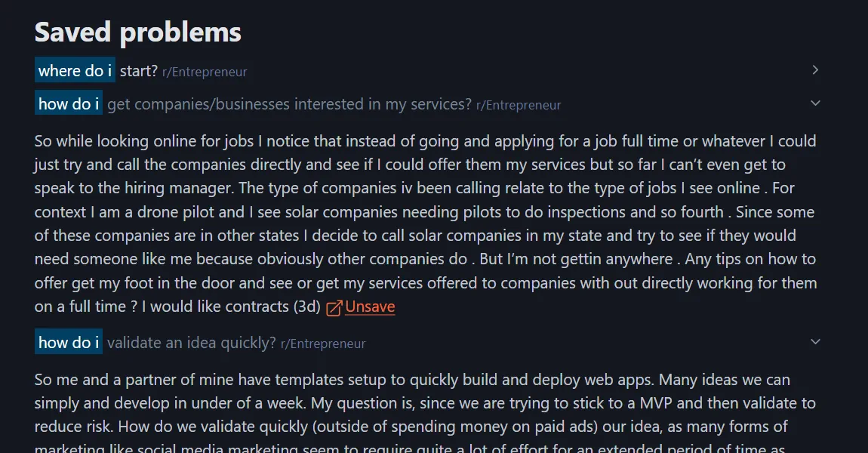The width and height of the screenshot is (868, 453).
Task: Click 'how do i' tag before 'get companies'
Action: (69, 104)
